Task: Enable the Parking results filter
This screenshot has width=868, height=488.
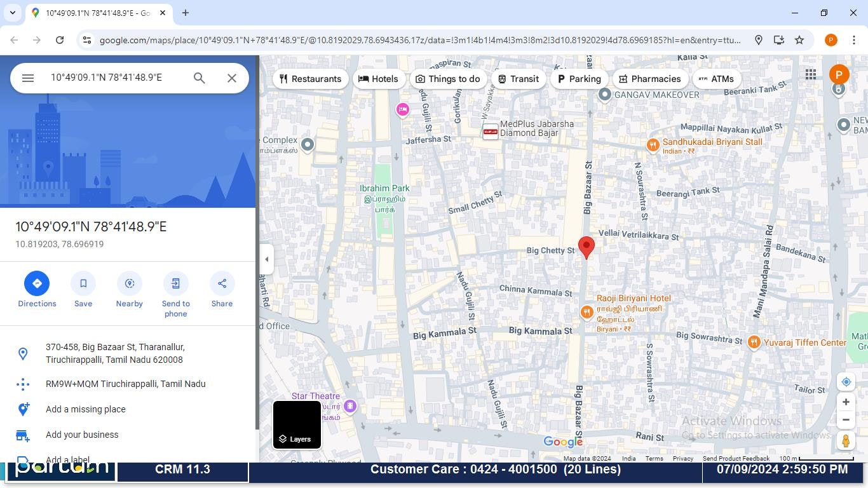Action: tap(579, 79)
